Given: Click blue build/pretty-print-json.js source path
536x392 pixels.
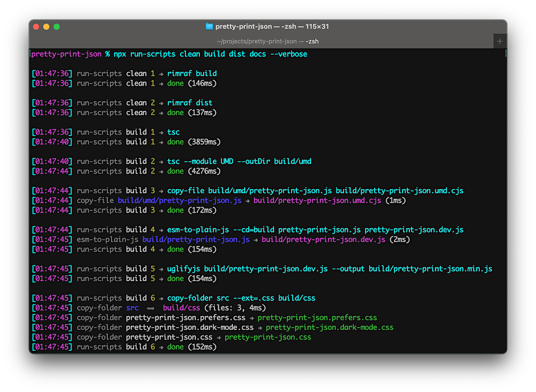Looking at the screenshot, I should point(196,240).
